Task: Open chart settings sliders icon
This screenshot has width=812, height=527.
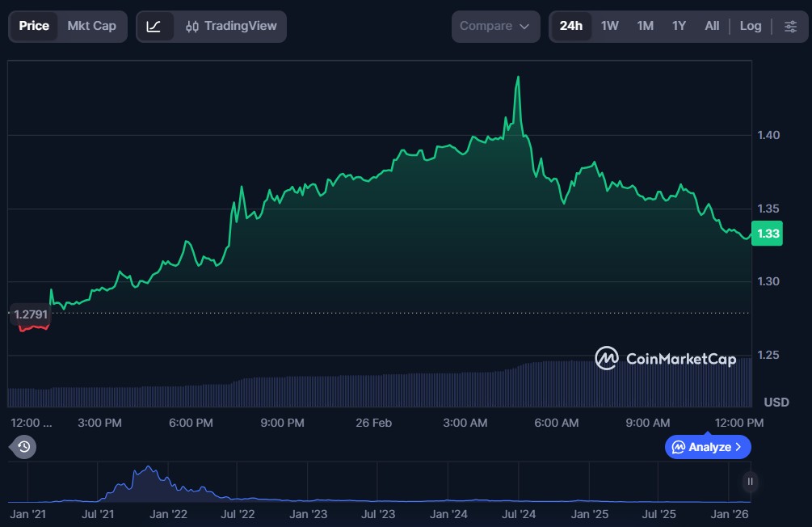Action: pyautogui.click(x=789, y=26)
